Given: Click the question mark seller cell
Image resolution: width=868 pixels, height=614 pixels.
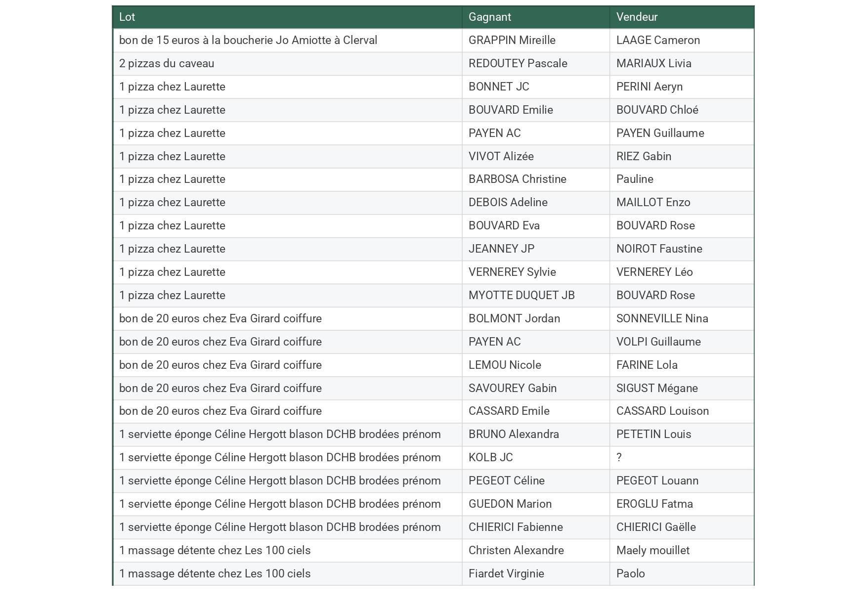Looking at the screenshot, I should (619, 458).
